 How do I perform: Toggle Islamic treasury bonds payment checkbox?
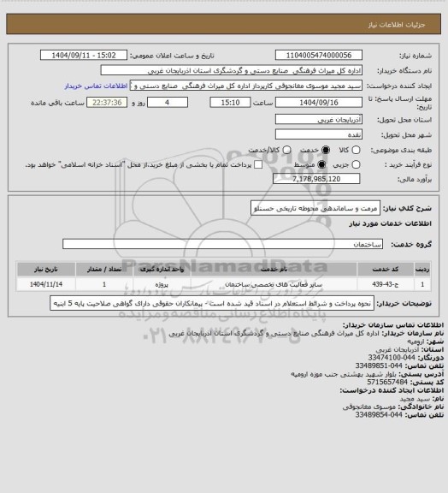(x=258, y=164)
